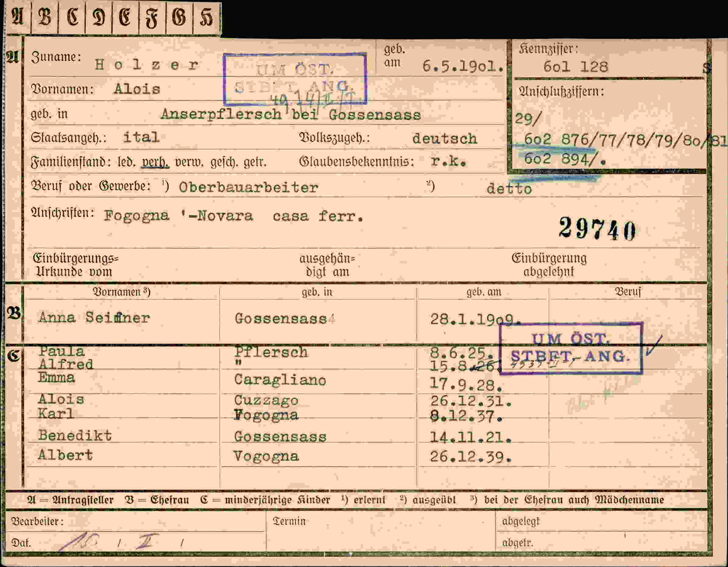The image size is (728, 567).
Task: Click birth date '17.9.28.'
Action: coord(466,385)
